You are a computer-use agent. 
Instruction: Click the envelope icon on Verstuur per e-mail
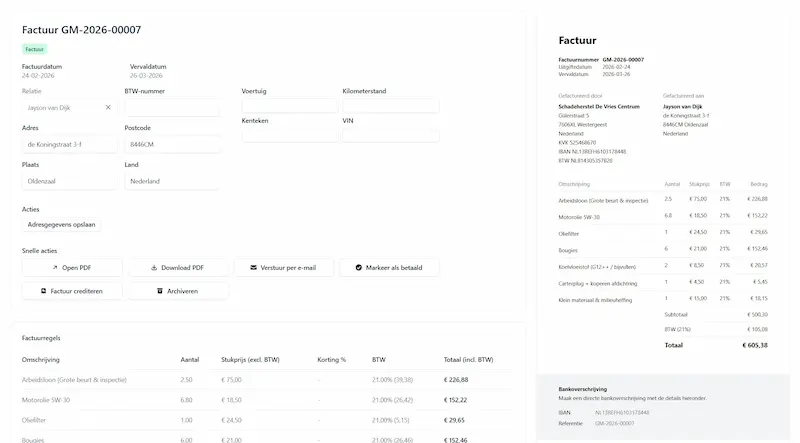[x=254, y=267]
